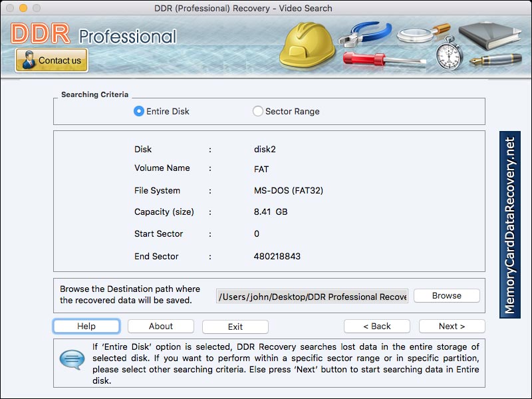The height and width of the screenshot is (399, 532).
Task: Proceed with the Next button
Action: (452, 327)
